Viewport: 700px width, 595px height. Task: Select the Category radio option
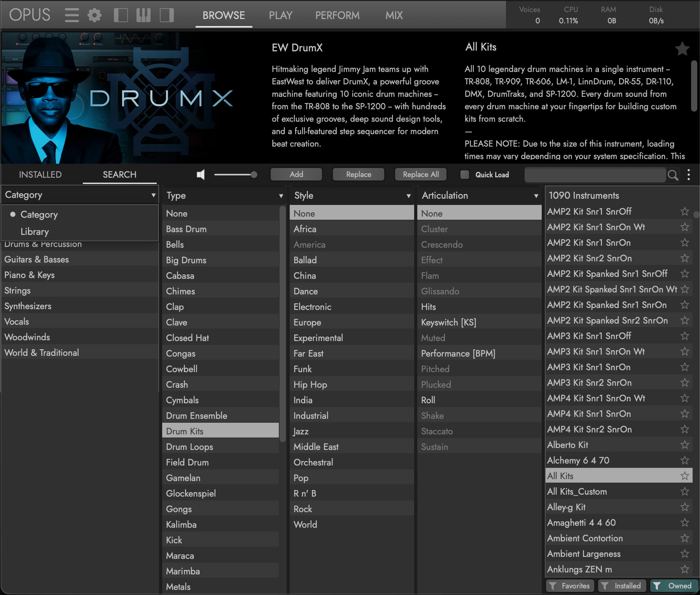pyautogui.click(x=80, y=214)
